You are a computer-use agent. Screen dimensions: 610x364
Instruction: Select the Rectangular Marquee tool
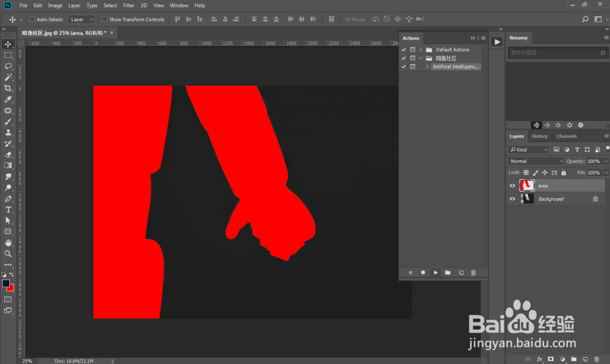(x=8, y=55)
